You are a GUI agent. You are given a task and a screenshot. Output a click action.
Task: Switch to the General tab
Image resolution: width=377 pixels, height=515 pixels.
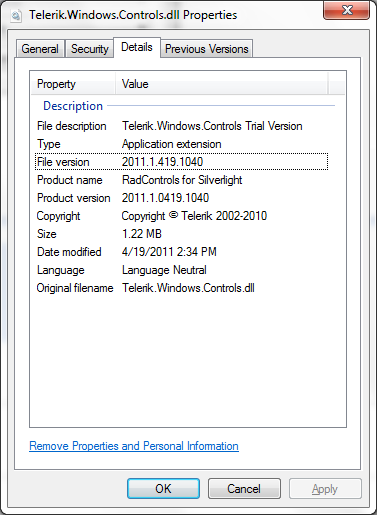pyautogui.click(x=40, y=49)
